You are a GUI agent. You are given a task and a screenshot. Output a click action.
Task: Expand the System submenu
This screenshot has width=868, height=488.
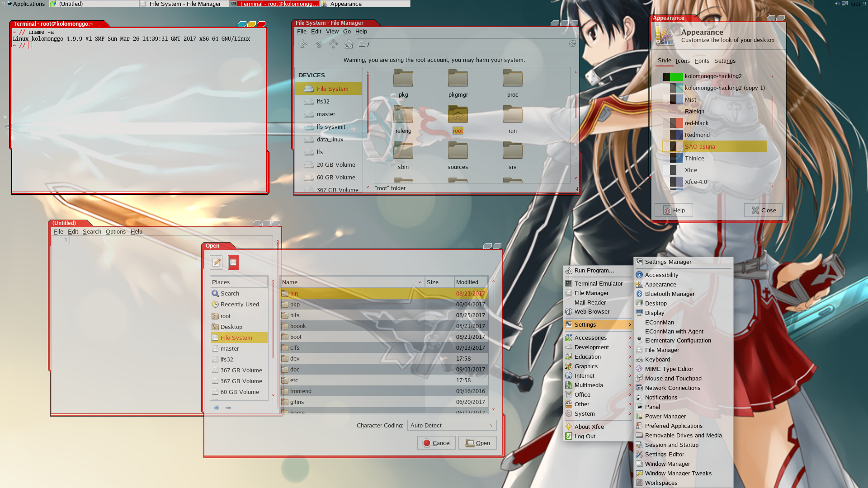click(598, 414)
